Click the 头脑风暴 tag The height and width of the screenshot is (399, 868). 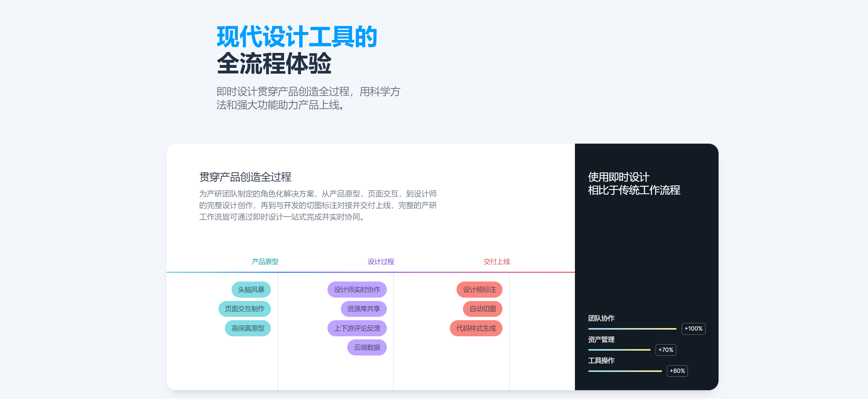click(x=251, y=289)
